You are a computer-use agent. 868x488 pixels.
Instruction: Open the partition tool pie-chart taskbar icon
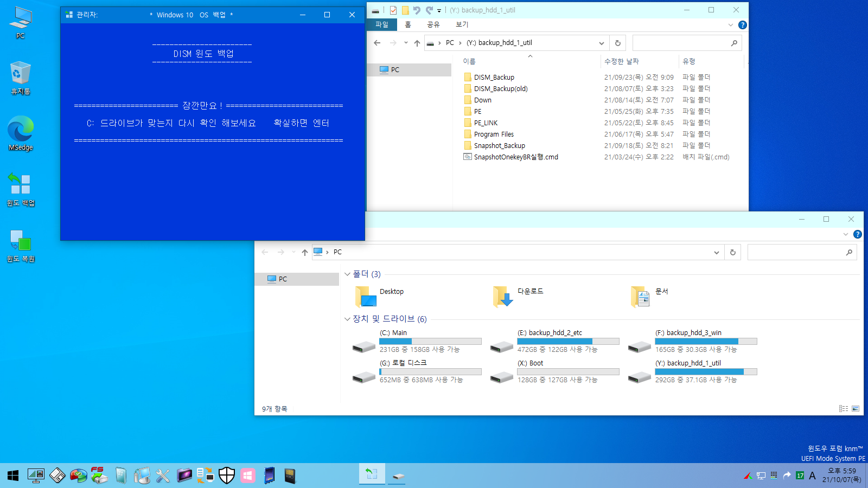[79, 476]
